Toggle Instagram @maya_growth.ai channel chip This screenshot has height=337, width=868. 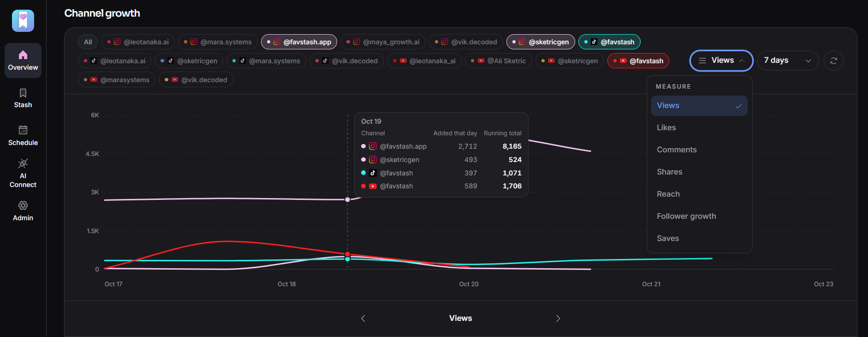(x=383, y=42)
